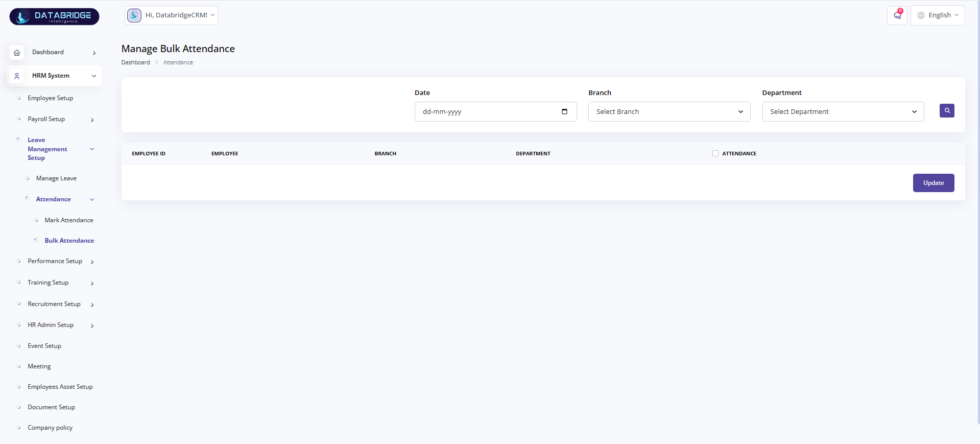
Task: Open the English language dropdown
Action: click(x=938, y=15)
